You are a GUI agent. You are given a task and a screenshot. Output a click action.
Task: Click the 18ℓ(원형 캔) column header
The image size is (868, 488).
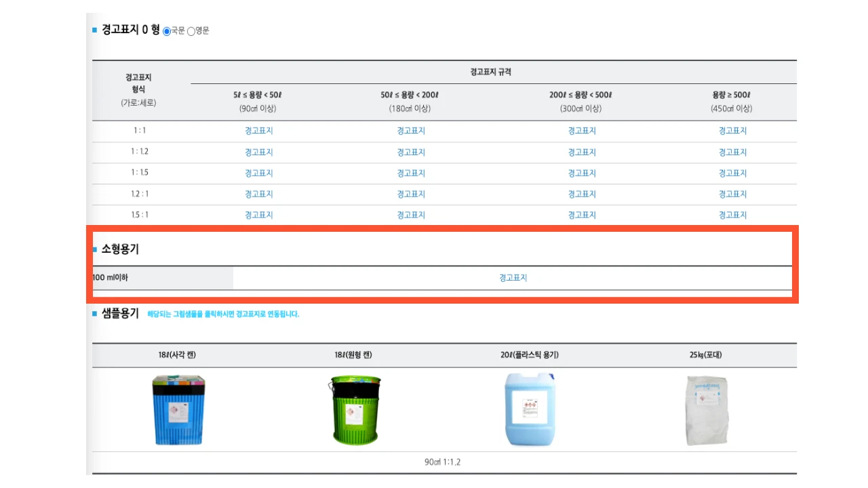click(353, 355)
